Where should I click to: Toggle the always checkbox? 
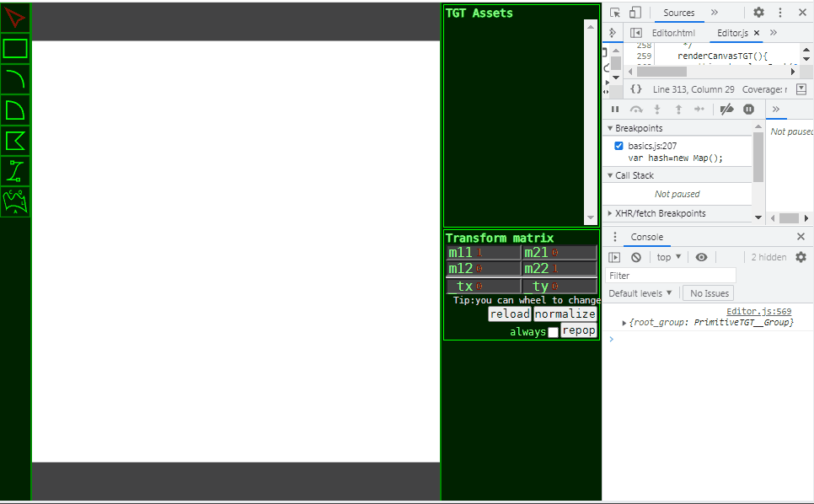pyautogui.click(x=553, y=332)
